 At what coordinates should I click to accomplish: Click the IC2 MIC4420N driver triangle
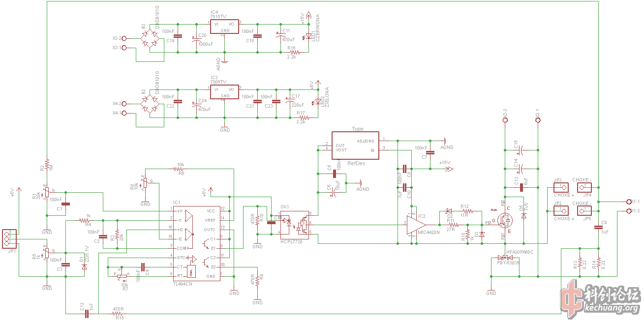point(415,224)
